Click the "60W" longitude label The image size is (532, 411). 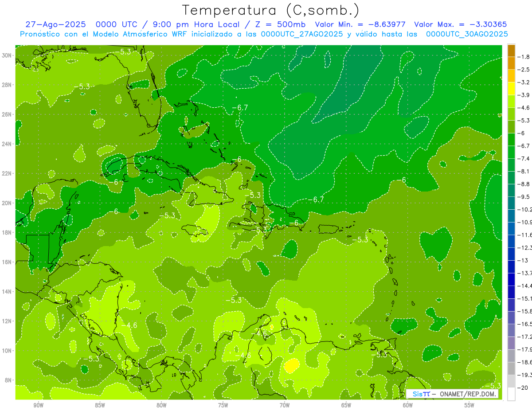pyautogui.click(x=408, y=406)
